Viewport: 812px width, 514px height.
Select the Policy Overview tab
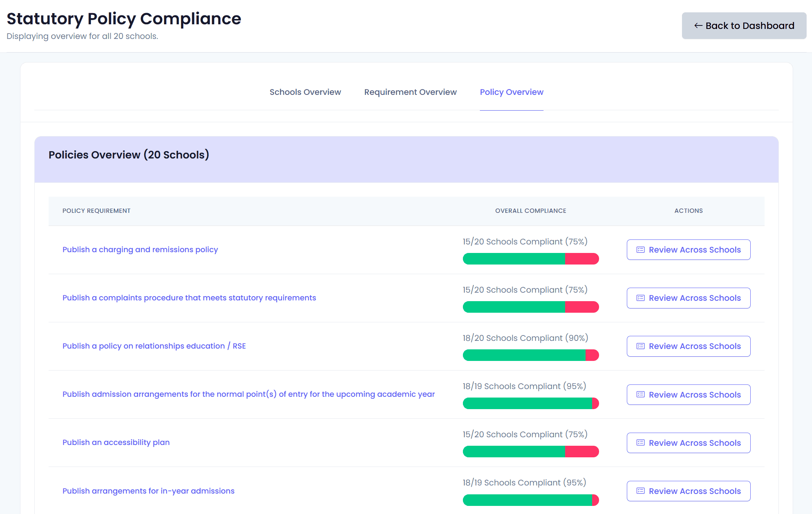click(x=512, y=92)
